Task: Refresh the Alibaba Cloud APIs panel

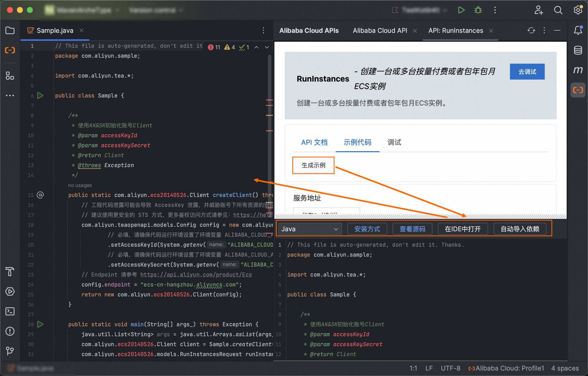Action: coord(531,31)
